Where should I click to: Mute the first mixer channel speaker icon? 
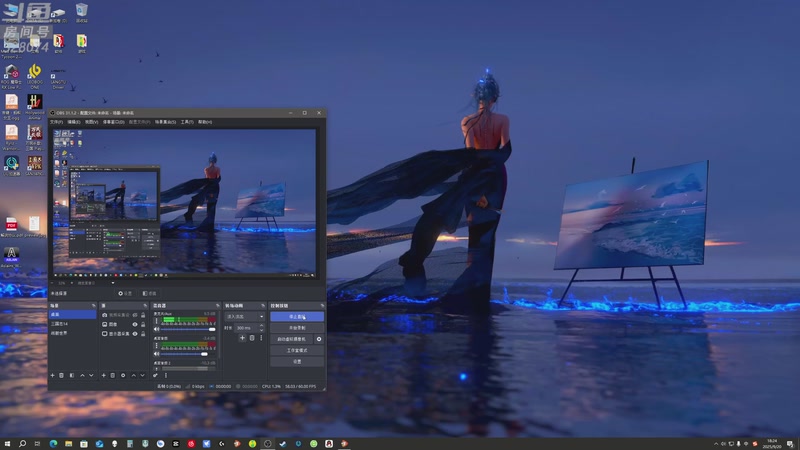click(x=157, y=329)
